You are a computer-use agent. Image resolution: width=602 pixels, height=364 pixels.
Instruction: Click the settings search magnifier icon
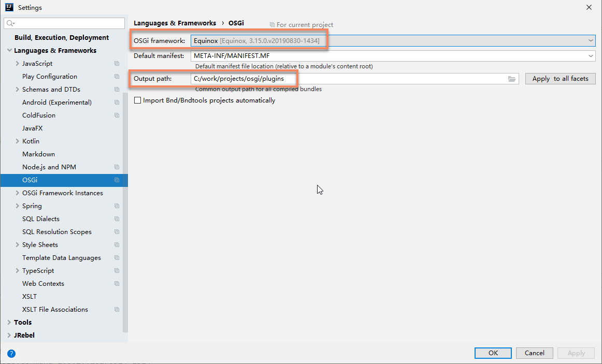point(10,23)
